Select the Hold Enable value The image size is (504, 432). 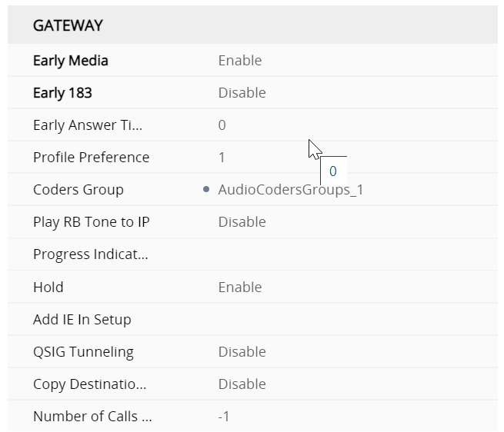click(x=240, y=287)
